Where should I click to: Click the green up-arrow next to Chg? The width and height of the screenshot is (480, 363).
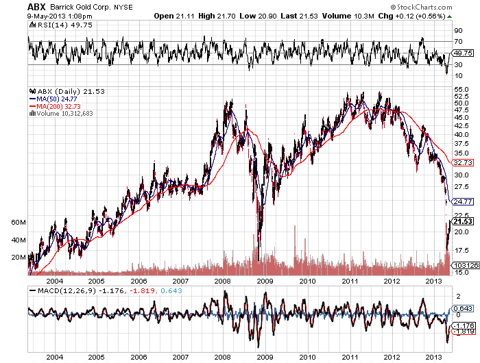coord(450,16)
